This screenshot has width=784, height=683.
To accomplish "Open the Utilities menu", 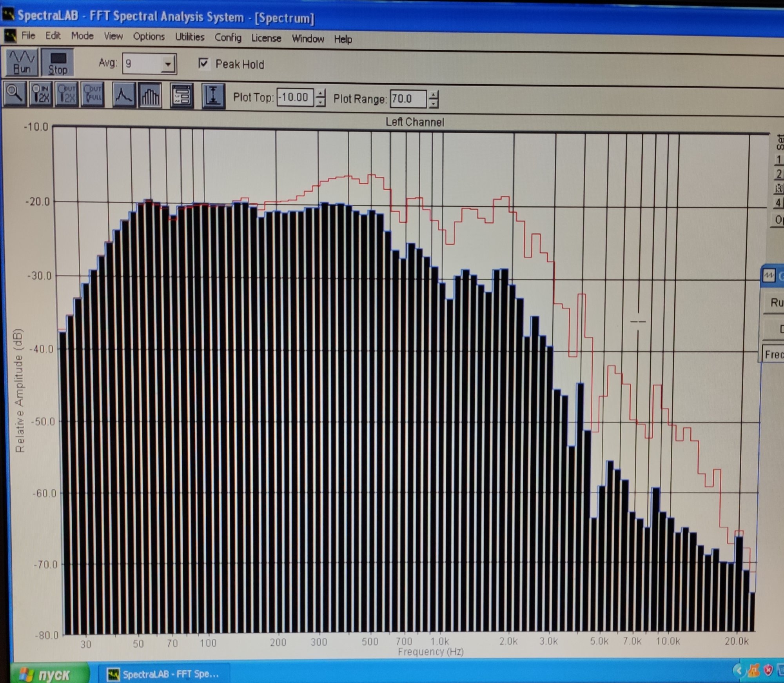I will click(x=190, y=37).
